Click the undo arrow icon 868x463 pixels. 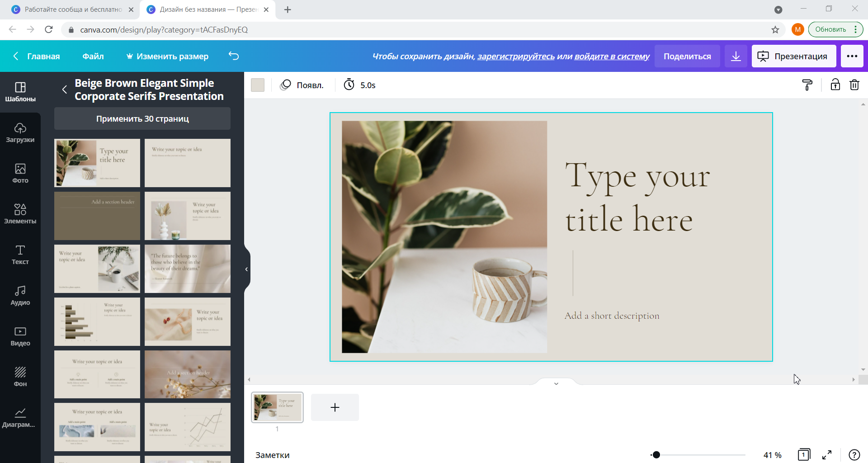[233, 56]
